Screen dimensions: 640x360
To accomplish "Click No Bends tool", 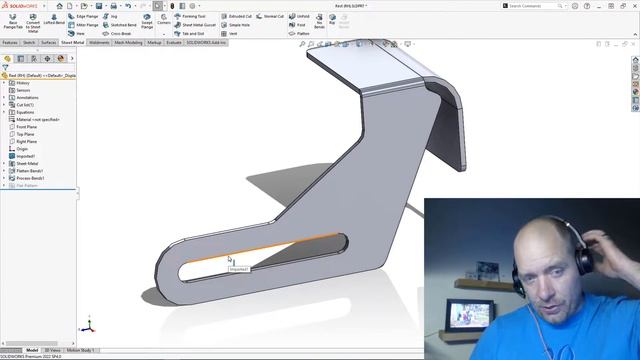I will tap(319, 21).
